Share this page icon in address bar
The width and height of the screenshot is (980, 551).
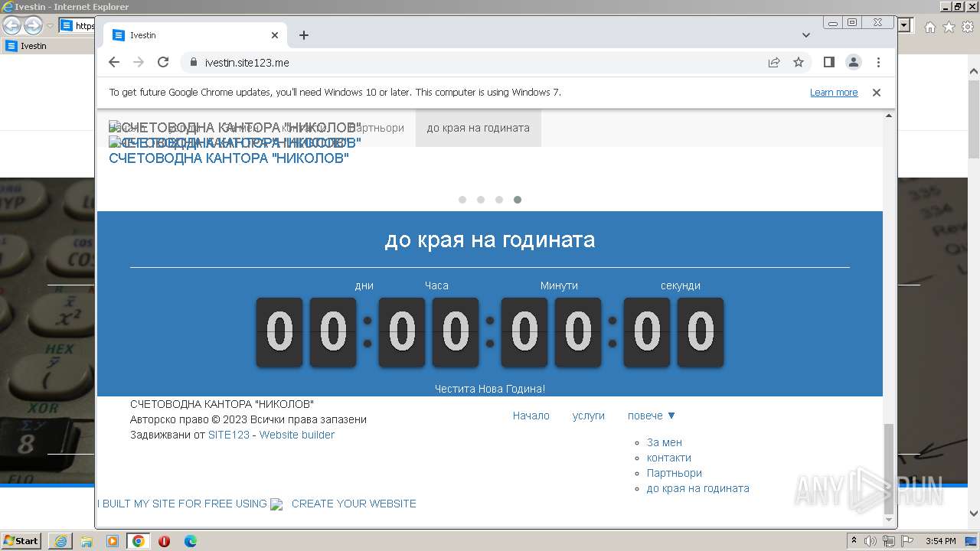click(x=774, y=63)
